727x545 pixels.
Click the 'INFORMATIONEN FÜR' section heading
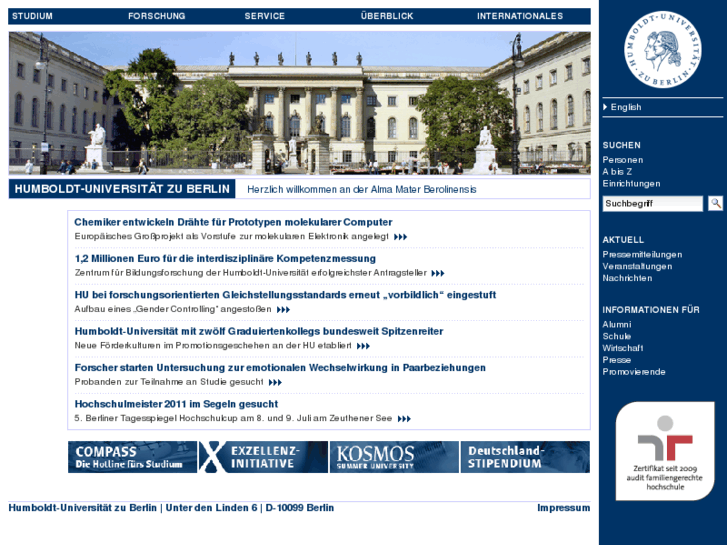click(x=651, y=310)
